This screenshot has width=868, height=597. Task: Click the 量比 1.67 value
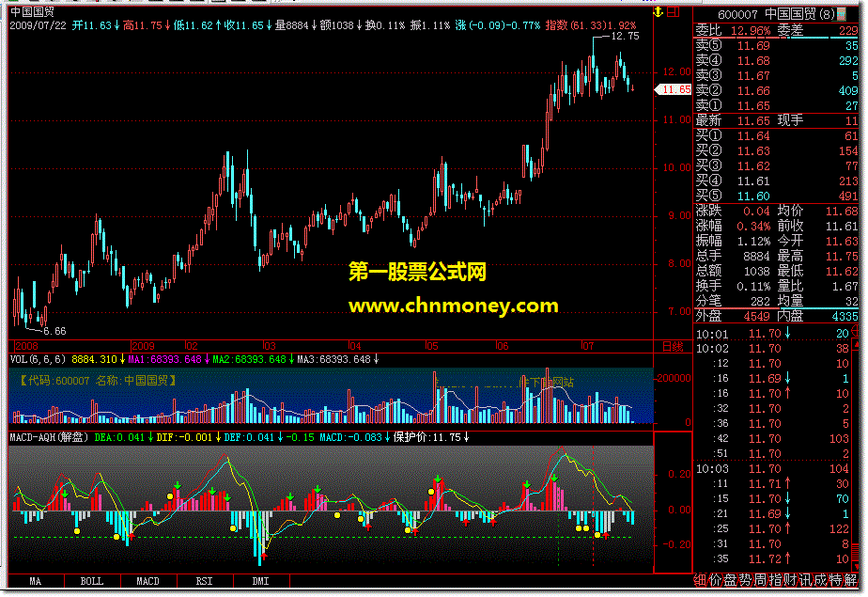pyautogui.click(x=845, y=287)
